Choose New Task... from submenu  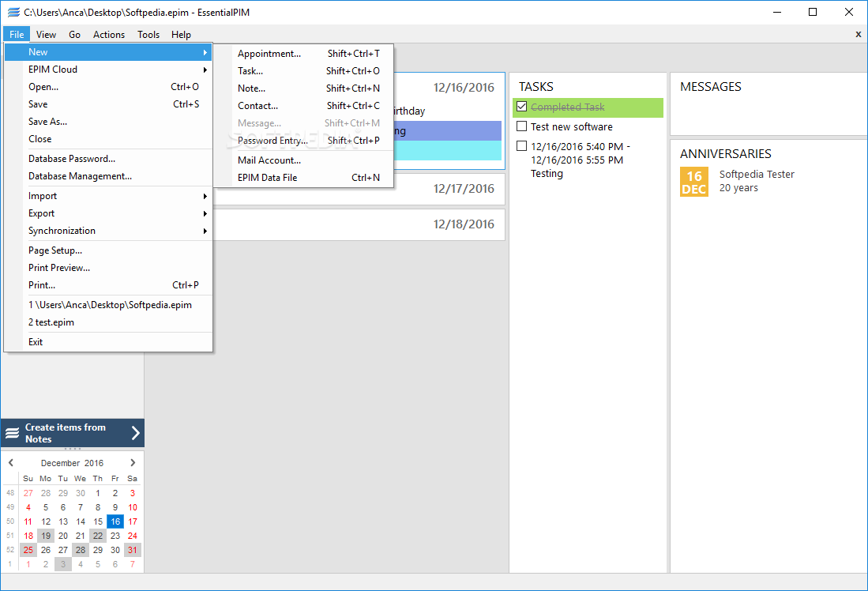pos(304,71)
